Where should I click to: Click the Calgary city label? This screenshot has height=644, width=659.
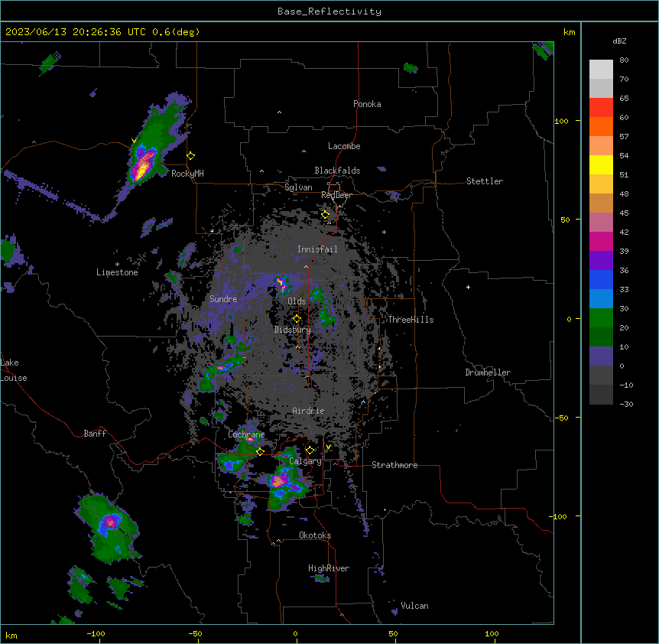306,461
